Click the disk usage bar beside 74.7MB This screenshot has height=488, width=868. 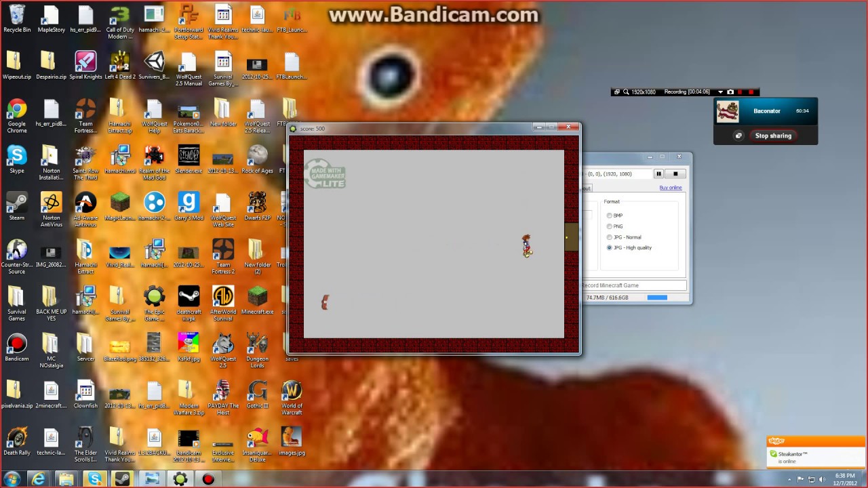657,298
